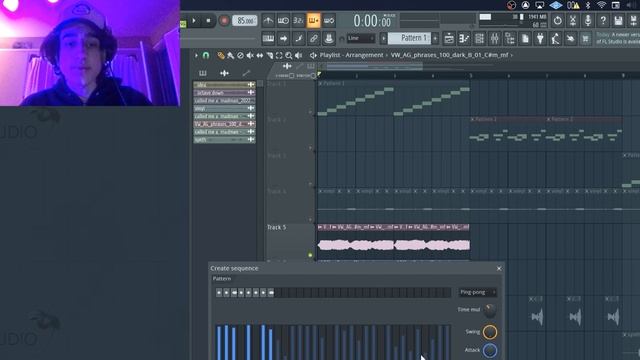Click the stop button in the transport
This screenshot has height=360, width=640.
[208, 20]
